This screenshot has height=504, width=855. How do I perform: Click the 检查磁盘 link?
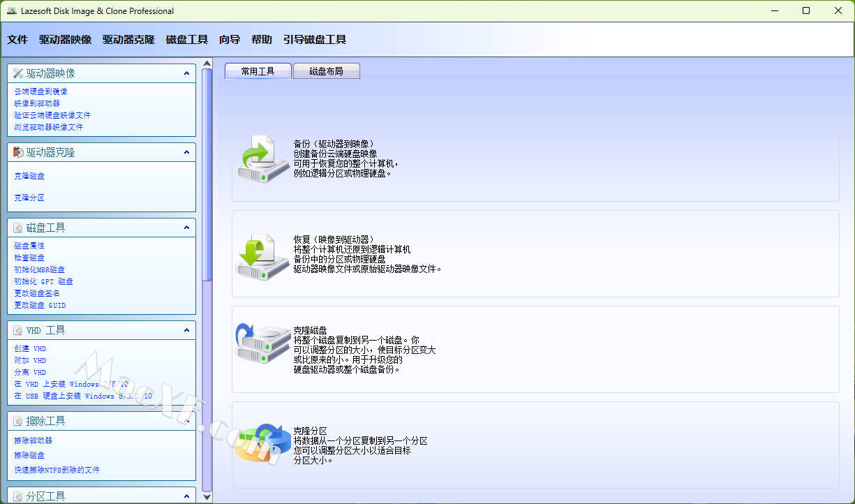pos(29,258)
